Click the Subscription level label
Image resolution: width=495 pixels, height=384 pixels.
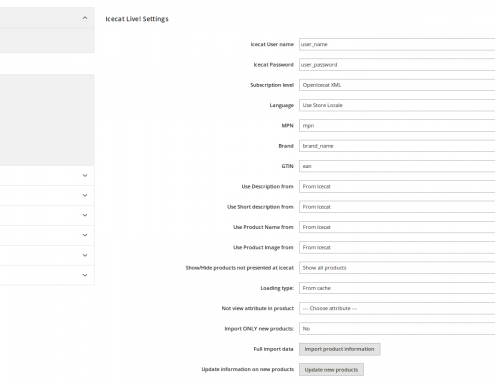click(272, 85)
